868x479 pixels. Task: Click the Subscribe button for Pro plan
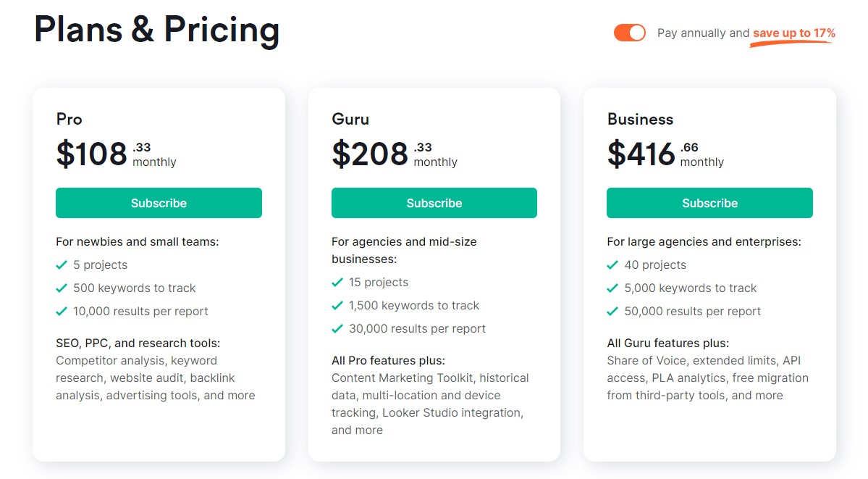click(x=159, y=203)
